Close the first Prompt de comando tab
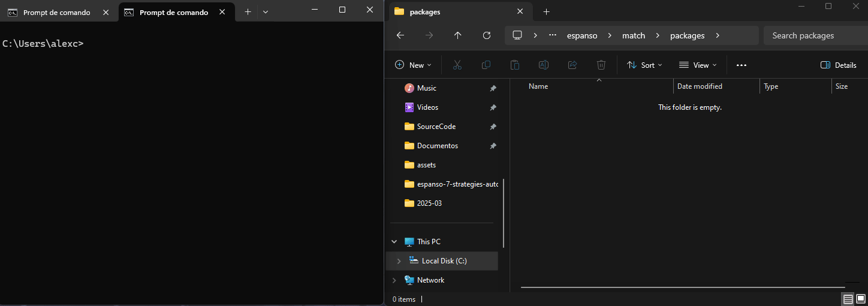Viewport: 868px width, 306px height. point(106,12)
